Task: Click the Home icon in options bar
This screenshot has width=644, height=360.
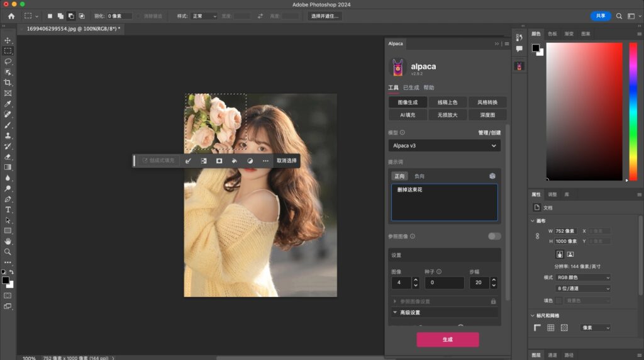Action: (11, 16)
